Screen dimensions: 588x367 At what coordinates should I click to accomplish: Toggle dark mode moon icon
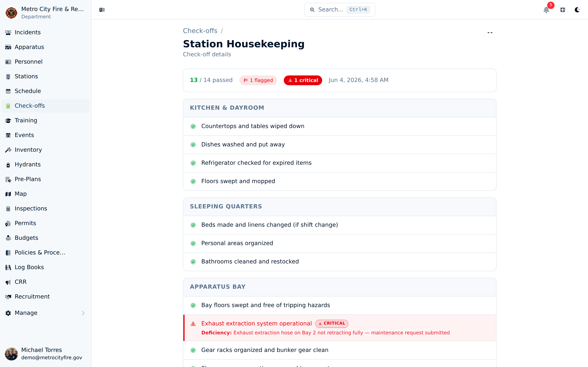[577, 10]
